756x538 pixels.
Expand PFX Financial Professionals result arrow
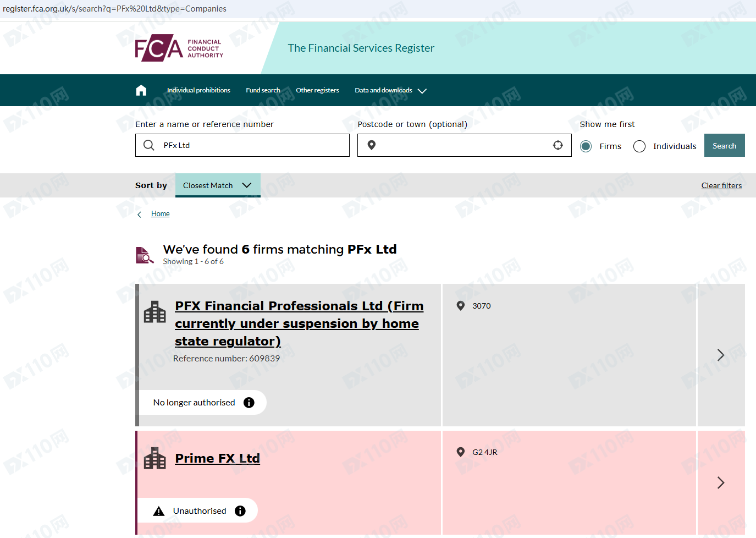coord(721,355)
